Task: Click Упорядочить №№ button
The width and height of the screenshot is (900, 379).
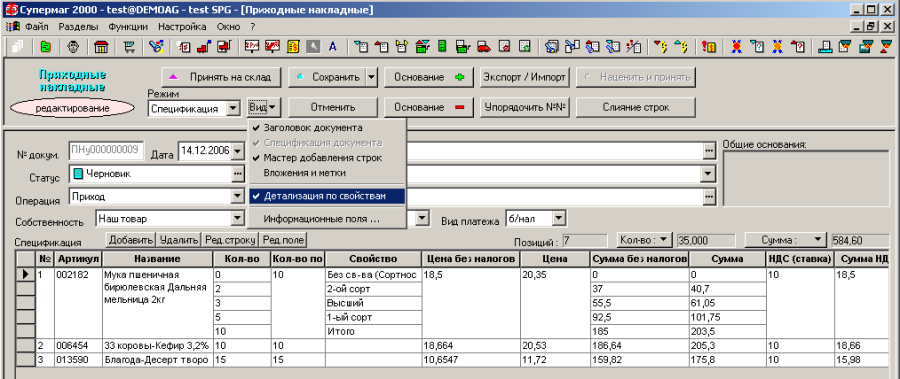Action: click(524, 107)
